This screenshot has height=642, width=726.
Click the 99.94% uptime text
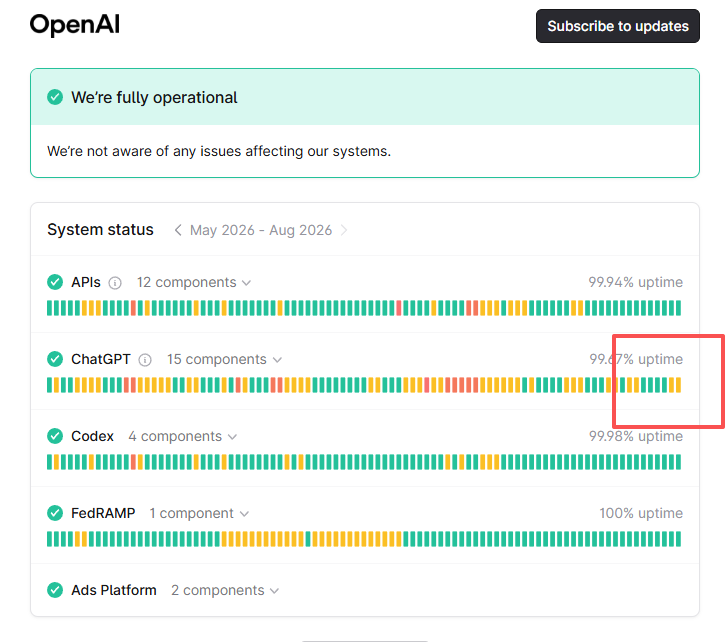point(635,282)
